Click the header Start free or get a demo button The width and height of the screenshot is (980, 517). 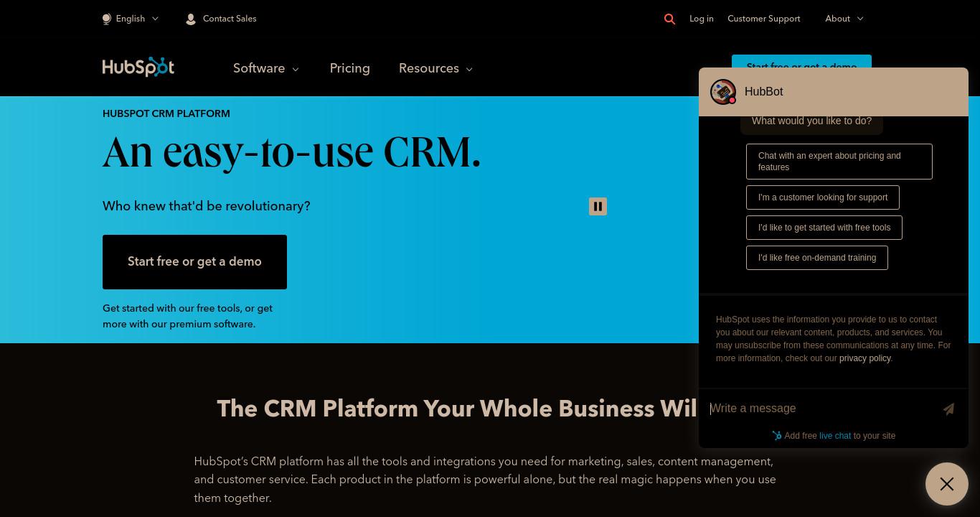(x=801, y=61)
